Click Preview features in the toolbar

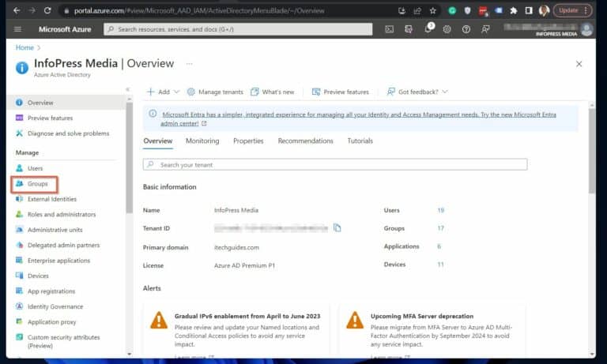pos(341,92)
